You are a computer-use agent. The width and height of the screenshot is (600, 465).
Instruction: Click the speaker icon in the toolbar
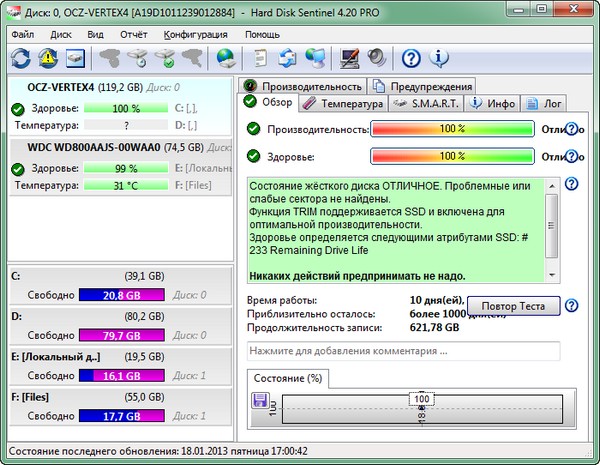pos(377,58)
